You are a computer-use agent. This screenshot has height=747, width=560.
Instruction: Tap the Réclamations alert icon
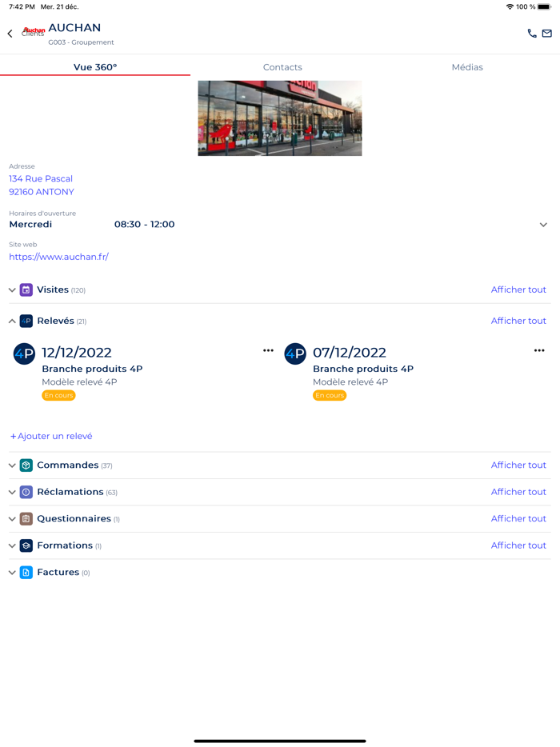pyautogui.click(x=26, y=492)
